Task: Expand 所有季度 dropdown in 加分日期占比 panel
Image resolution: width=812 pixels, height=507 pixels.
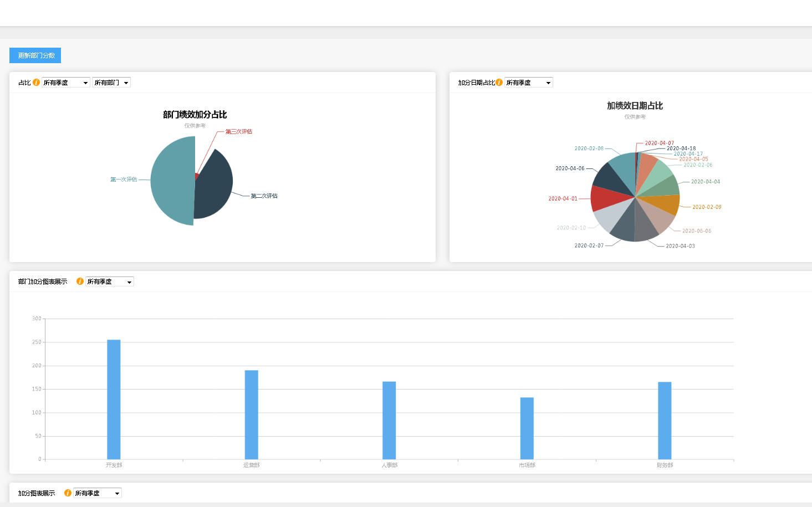Action: [x=529, y=83]
